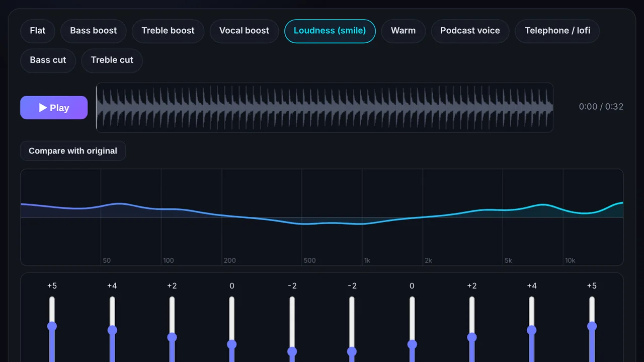Apply the Bass cut preset
This screenshot has width=644, height=362.
point(48,60)
